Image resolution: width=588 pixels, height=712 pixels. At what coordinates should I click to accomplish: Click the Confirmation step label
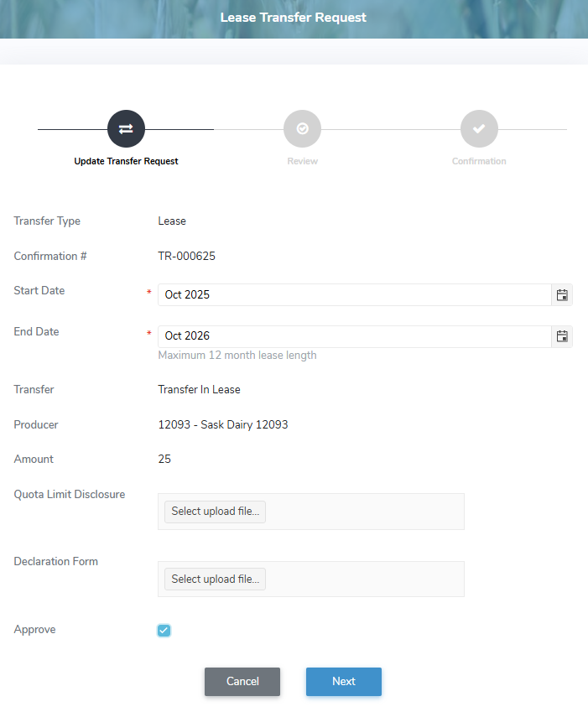(479, 160)
